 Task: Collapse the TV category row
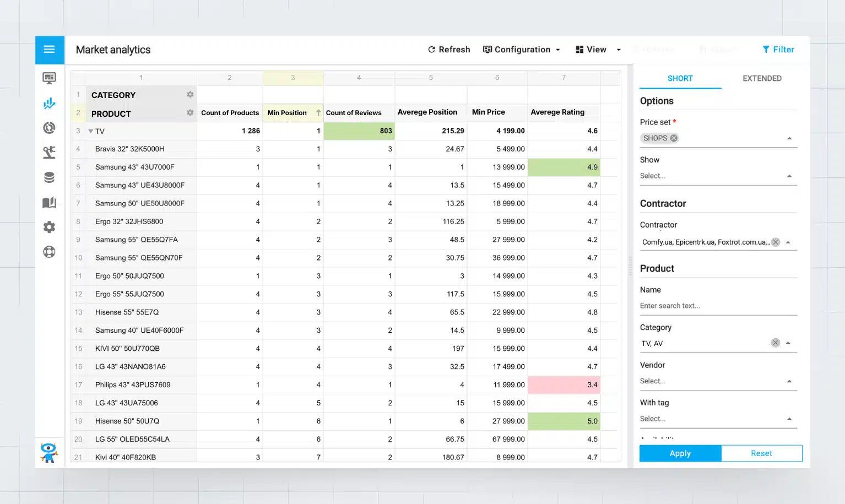pos(91,131)
